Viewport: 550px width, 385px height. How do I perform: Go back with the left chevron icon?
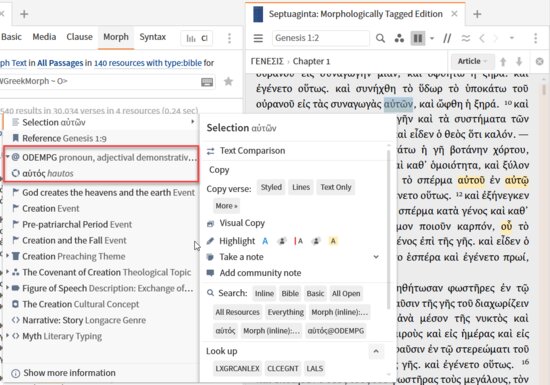(x=482, y=38)
